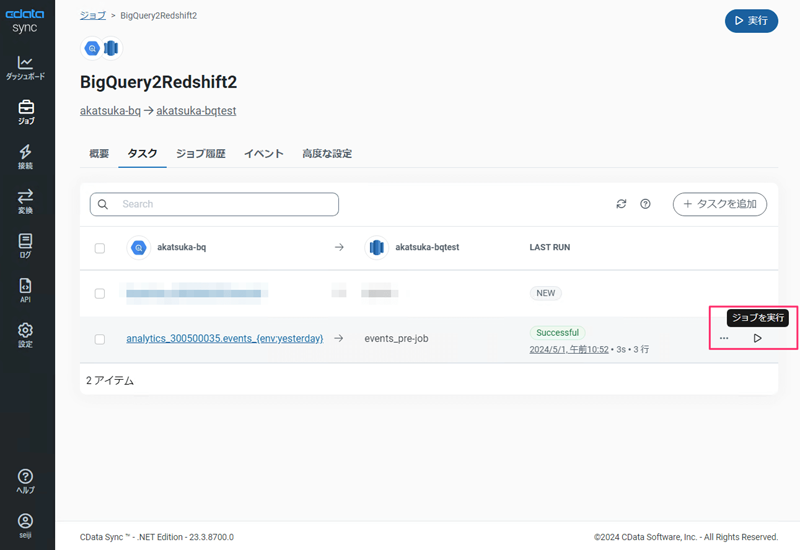Click the NEW status badge
Viewport: 800px width, 550px height.
[545, 293]
